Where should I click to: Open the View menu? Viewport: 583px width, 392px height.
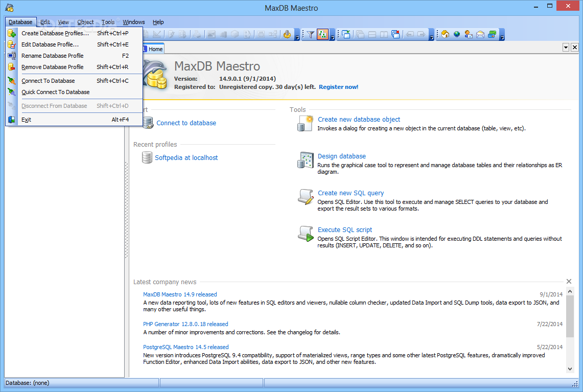63,22
